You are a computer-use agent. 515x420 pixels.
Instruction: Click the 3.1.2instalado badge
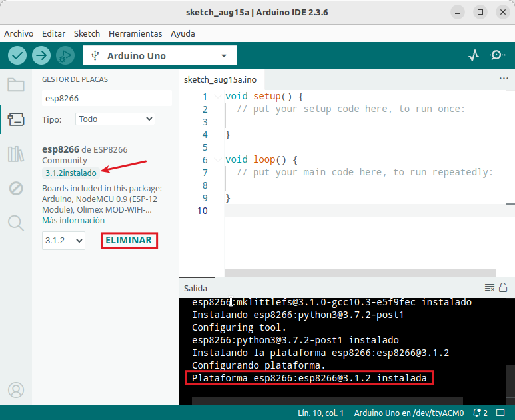click(71, 173)
